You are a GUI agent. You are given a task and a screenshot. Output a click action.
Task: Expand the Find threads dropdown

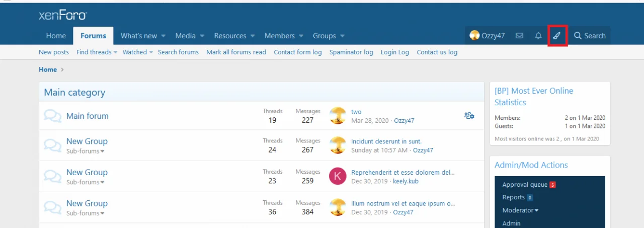click(x=115, y=52)
